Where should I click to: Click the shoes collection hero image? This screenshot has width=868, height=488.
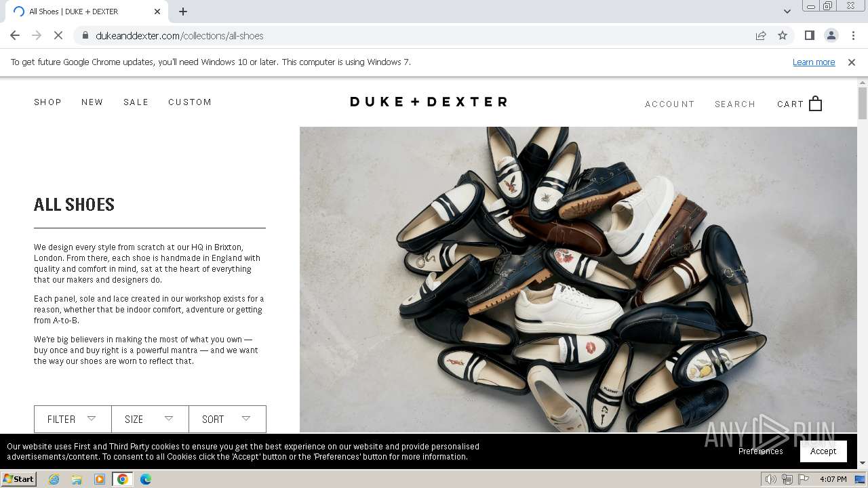[578, 279]
